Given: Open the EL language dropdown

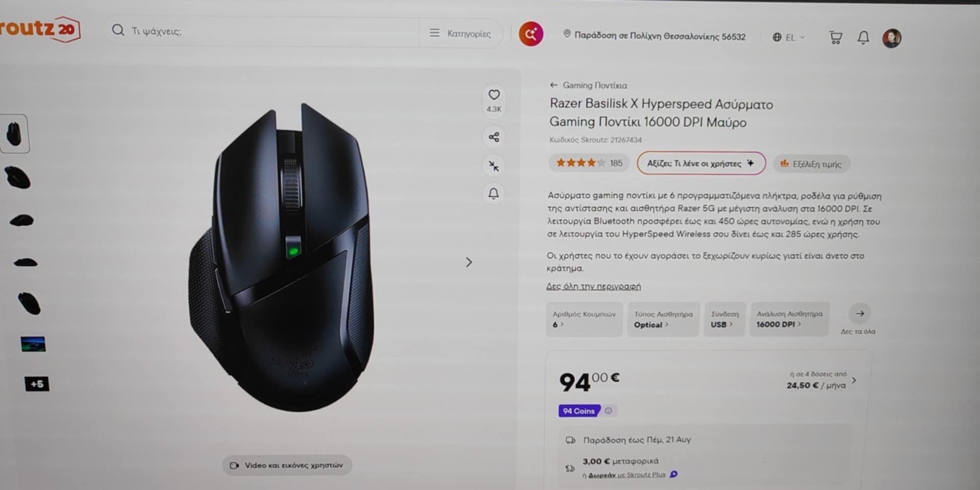Looking at the screenshot, I should tap(789, 37).
